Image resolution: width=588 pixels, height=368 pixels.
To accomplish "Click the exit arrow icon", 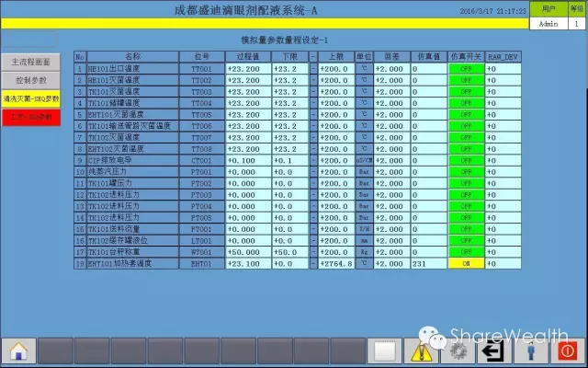I will pyautogui.click(x=495, y=351).
